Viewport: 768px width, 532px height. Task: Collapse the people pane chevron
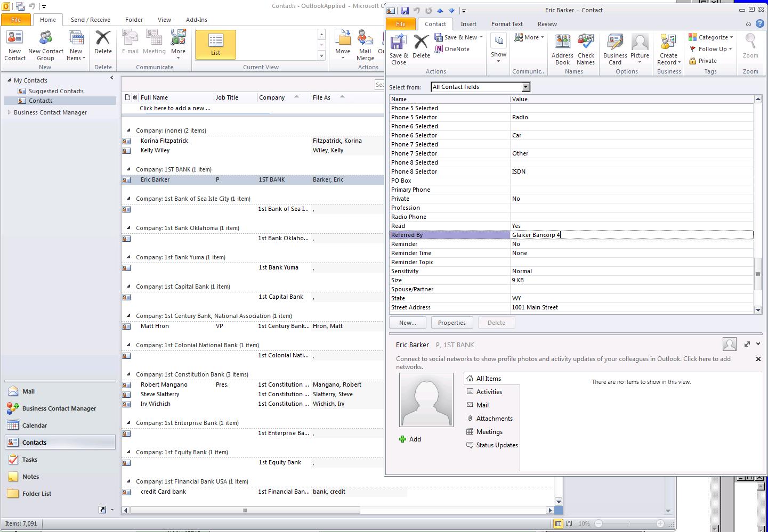758,344
